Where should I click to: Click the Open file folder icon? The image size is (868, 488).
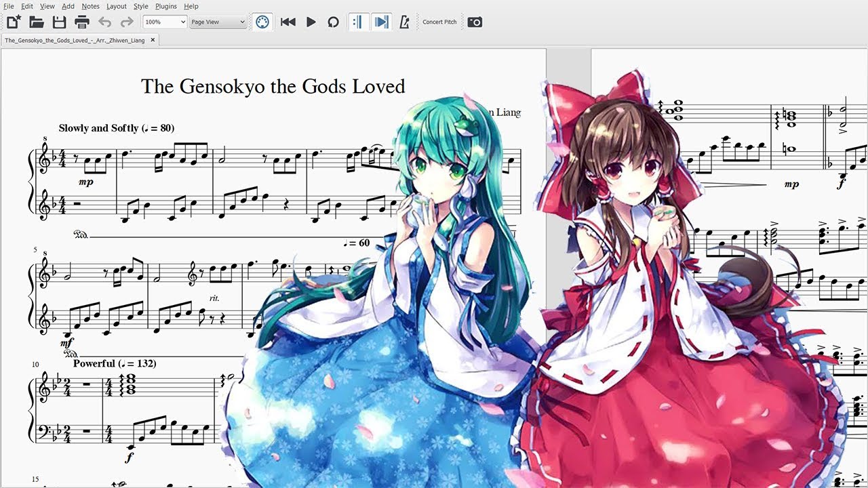tap(37, 22)
